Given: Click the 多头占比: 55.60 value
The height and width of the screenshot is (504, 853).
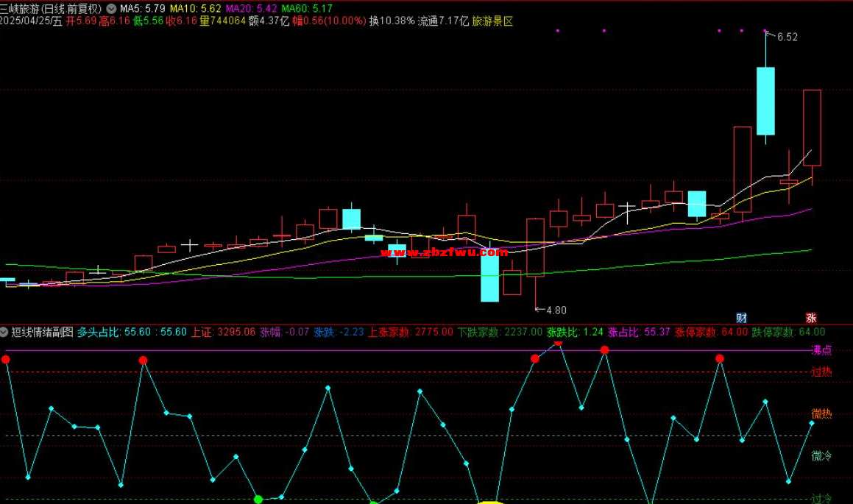Looking at the screenshot, I should [113, 332].
